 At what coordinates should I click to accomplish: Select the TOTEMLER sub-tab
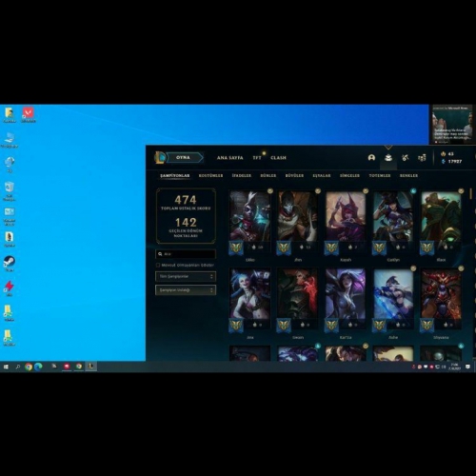coord(380,175)
